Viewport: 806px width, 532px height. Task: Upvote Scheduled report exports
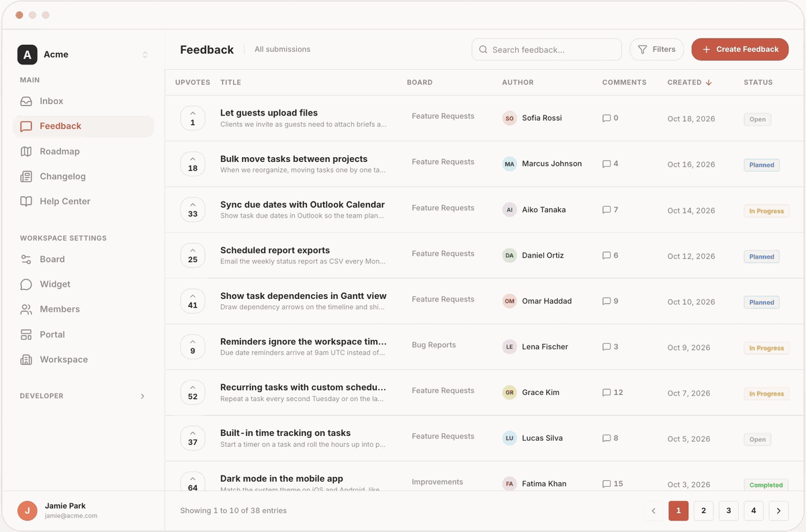(x=193, y=255)
